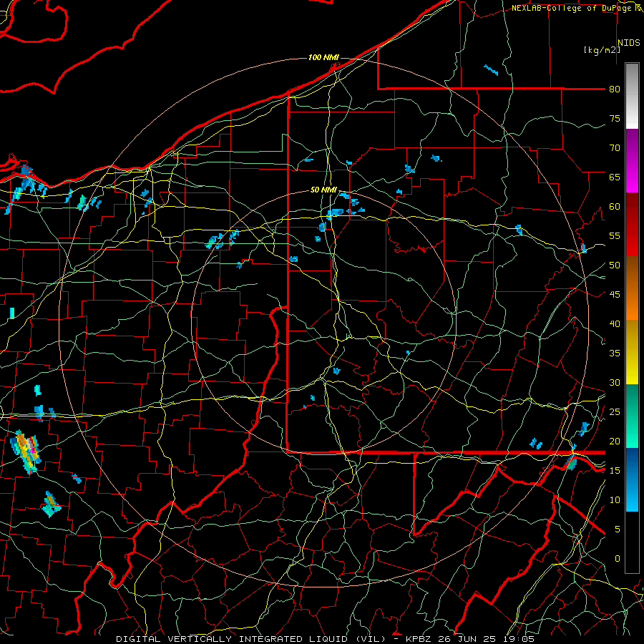Pick the blue segment of the color scale

(632, 479)
